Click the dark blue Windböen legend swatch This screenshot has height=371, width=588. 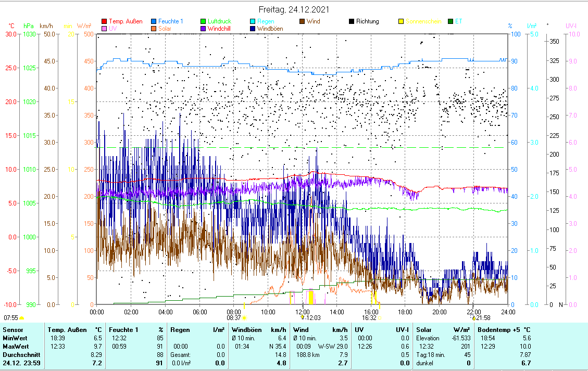pyautogui.click(x=253, y=29)
